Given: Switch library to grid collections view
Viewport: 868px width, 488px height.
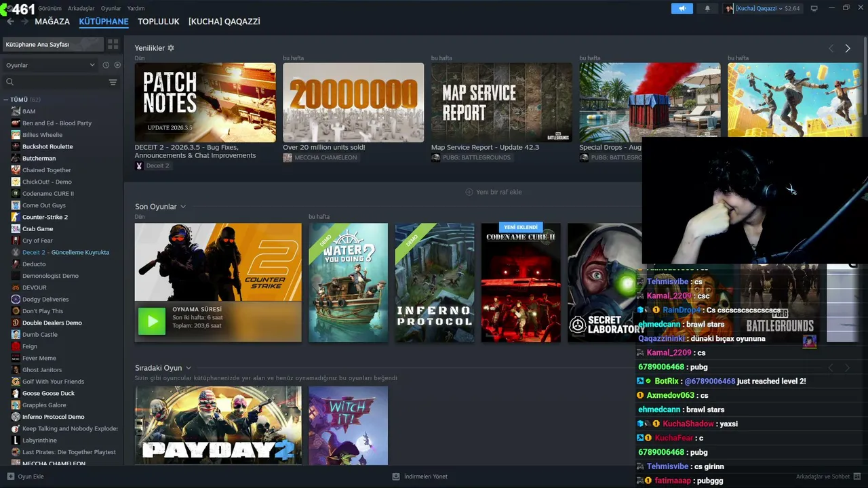Looking at the screenshot, I should pyautogui.click(x=113, y=44).
